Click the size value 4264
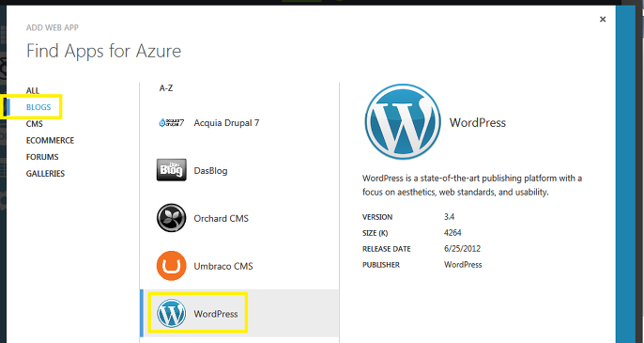 tap(452, 233)
